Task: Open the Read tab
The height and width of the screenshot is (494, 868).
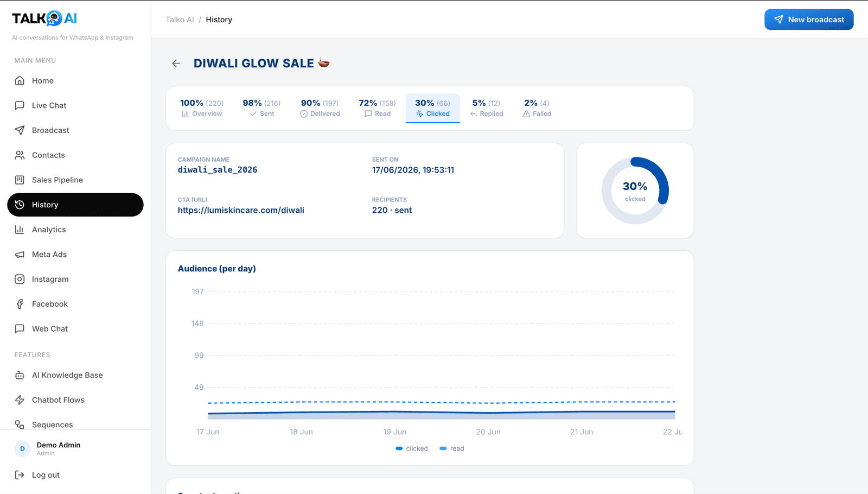Action: [378, 107]
